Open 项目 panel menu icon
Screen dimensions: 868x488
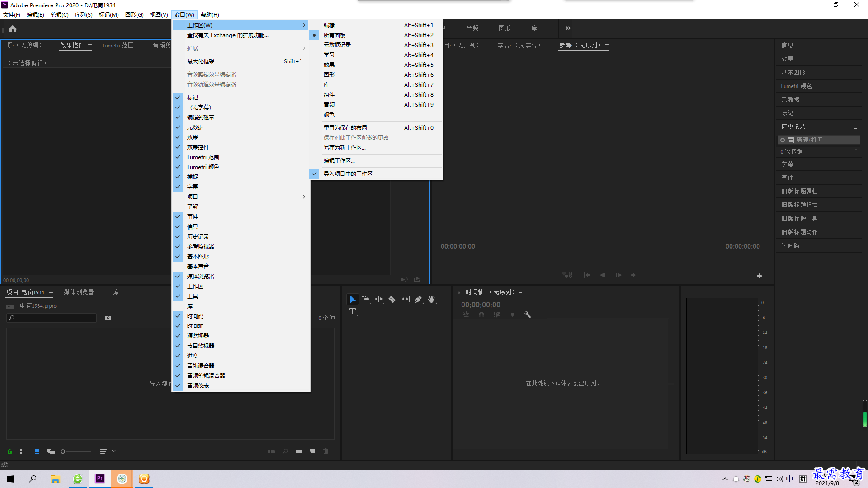(51, 292)
